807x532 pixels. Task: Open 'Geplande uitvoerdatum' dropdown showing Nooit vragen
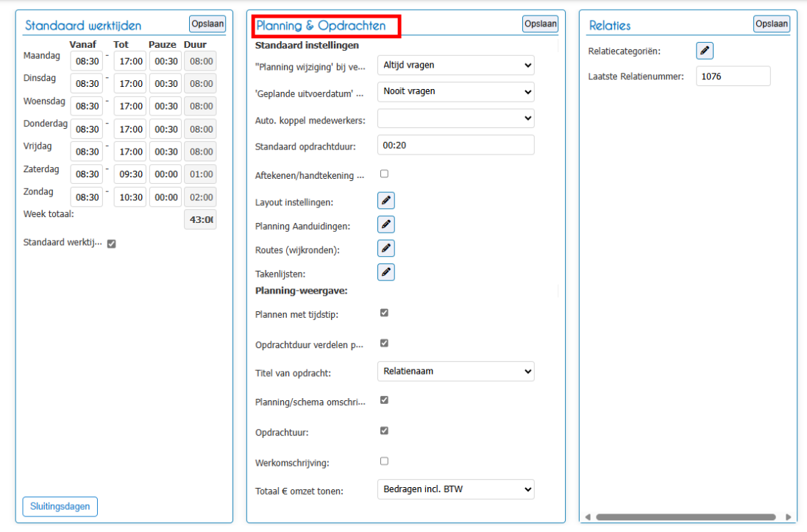pos(456,92)
